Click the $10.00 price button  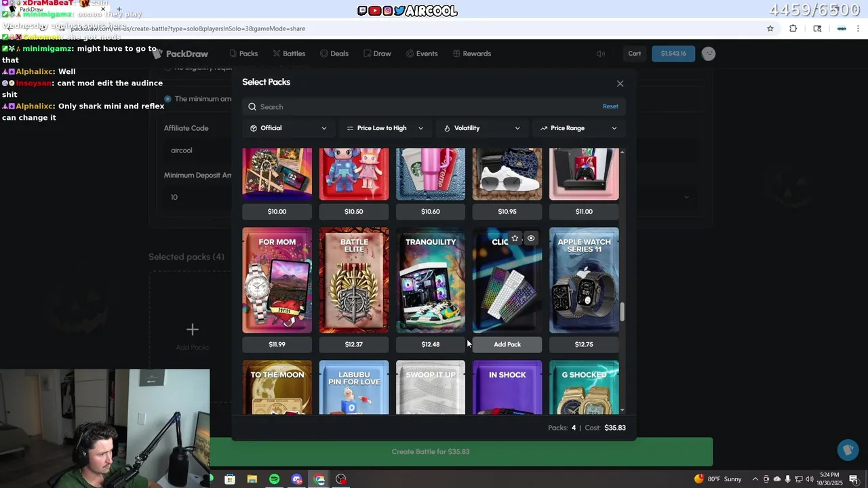(277, 211)
